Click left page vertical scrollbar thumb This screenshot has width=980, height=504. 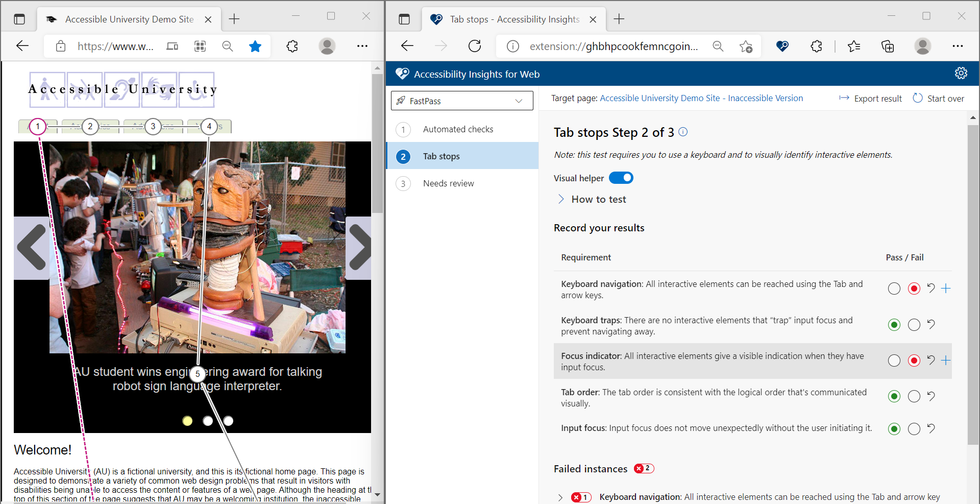pyautogui.click(x=377, y=143)
